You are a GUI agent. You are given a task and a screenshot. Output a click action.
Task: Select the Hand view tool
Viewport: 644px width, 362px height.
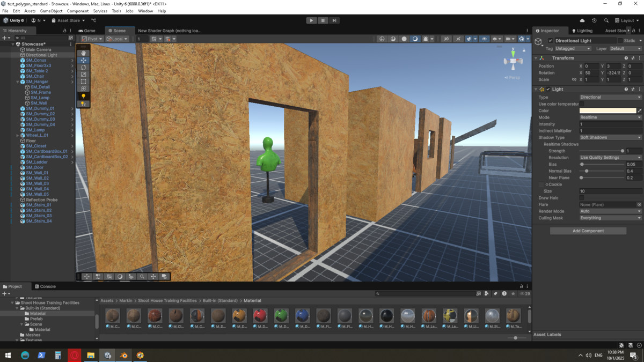(x=83, y=53)
